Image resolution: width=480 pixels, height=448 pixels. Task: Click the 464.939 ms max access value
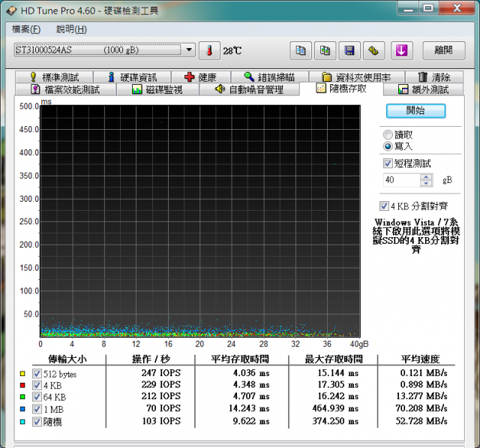pos(335,408)
